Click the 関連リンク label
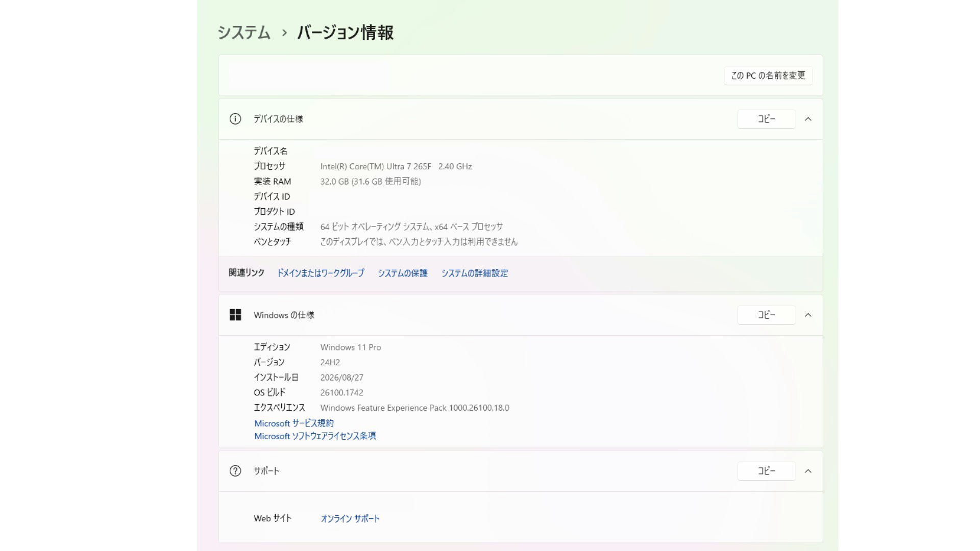This screenshot has height=551, width=980. coord(247,273)
